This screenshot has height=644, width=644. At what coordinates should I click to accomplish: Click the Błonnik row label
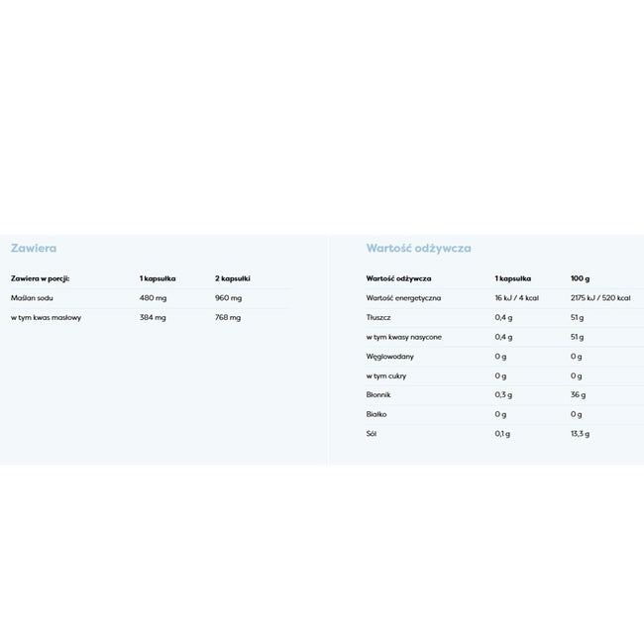click(378, 394)
